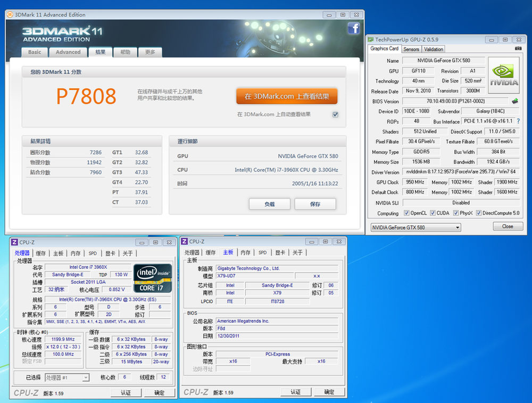Click the GT3 value 47.33
This screenshot has width=532, height=403.
click(x=142, y=172)
